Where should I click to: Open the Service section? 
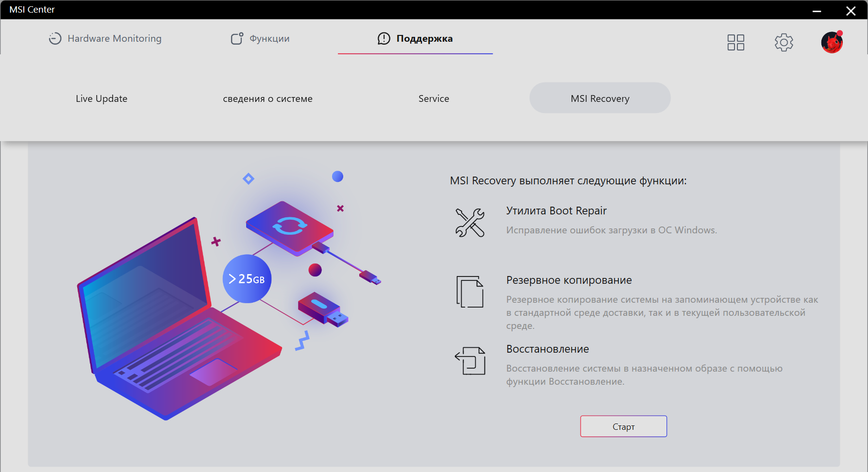coord(434,98)
